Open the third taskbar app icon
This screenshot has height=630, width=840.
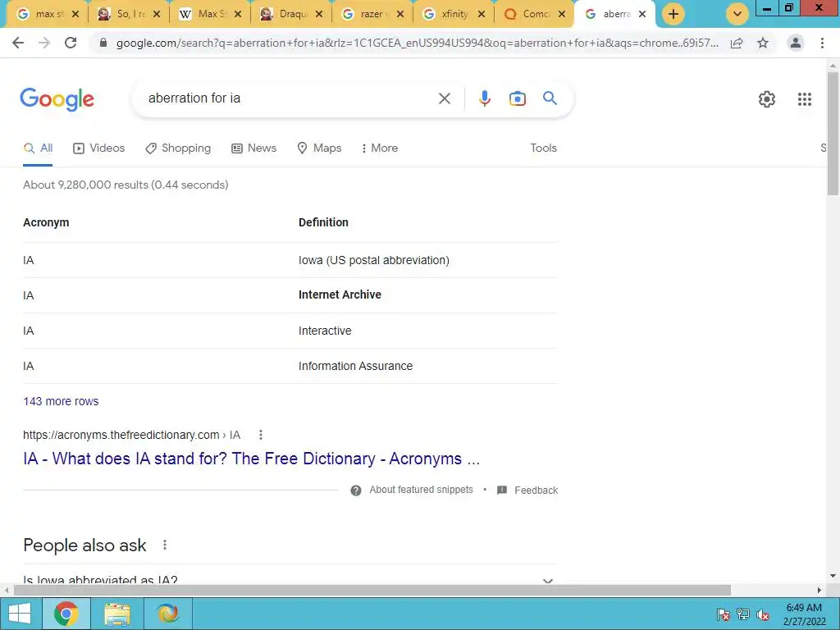167,614
